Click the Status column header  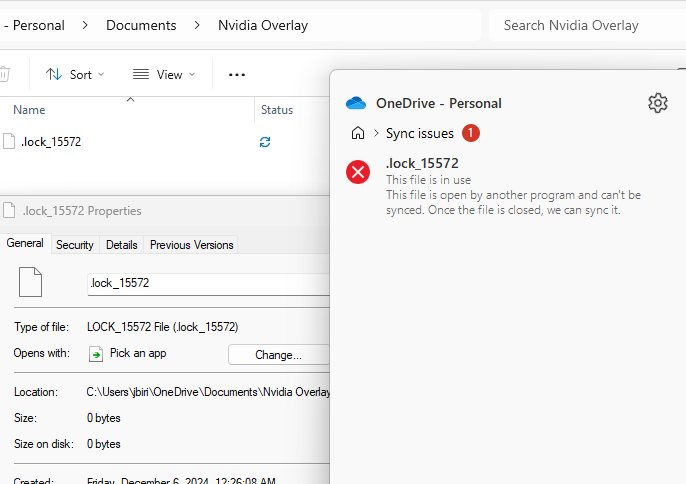(x=277, y=110)
